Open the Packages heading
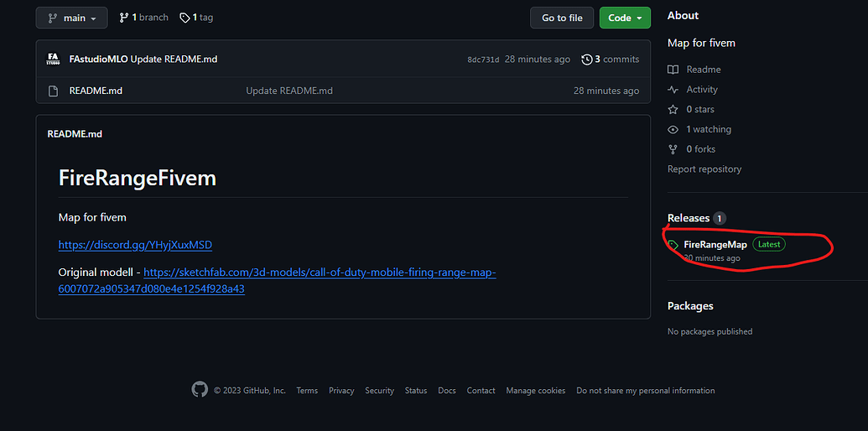868x431 pixels. (690, 306)
